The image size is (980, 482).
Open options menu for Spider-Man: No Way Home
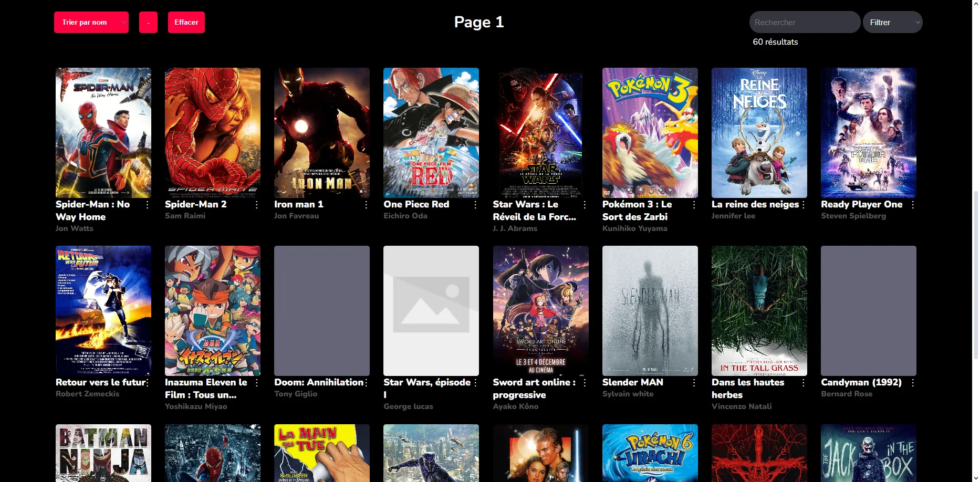coord(147,205)
